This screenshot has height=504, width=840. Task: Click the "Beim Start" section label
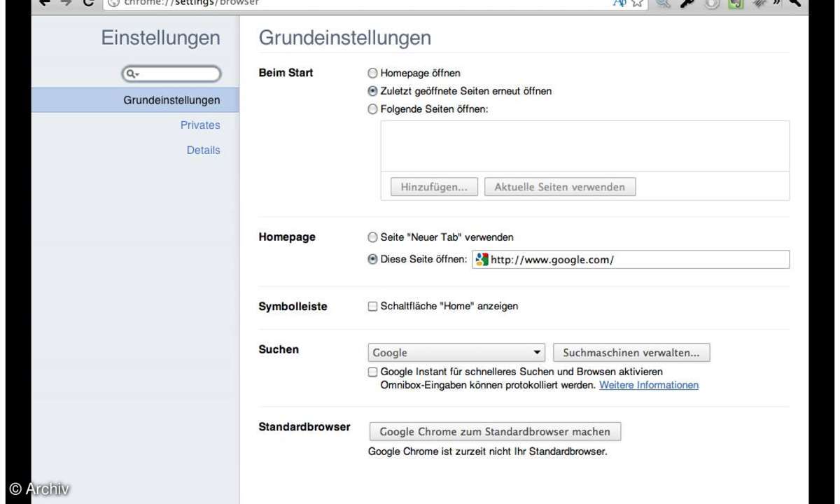point(286,73)
